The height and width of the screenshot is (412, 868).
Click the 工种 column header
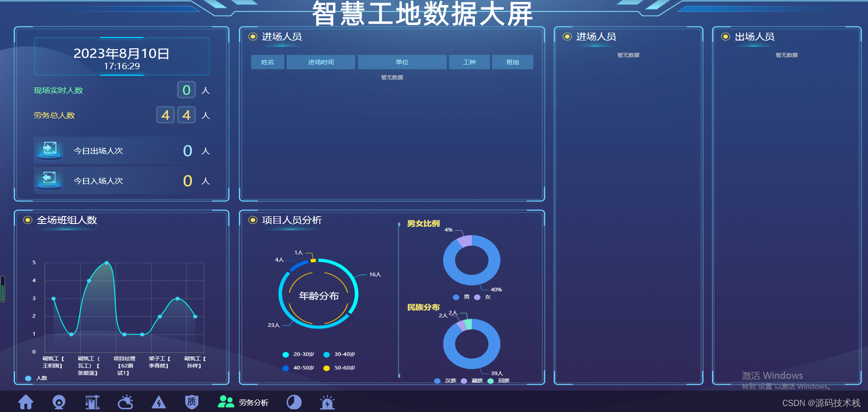pos(469,62)
